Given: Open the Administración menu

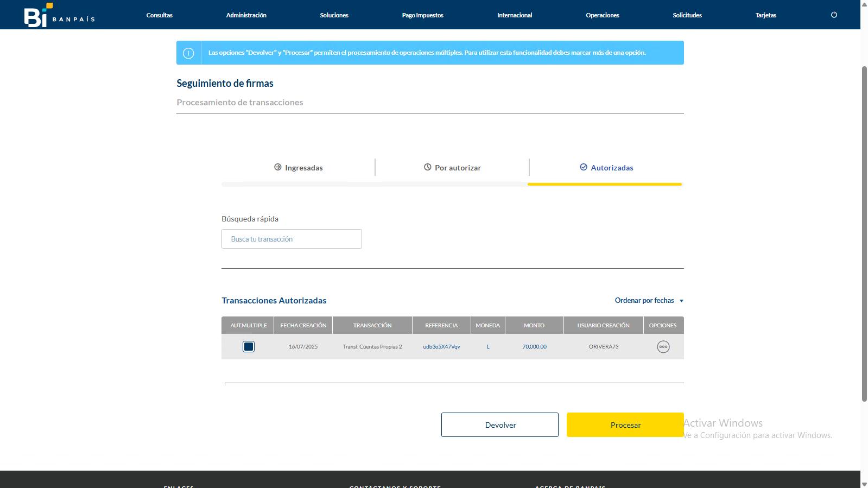Looking at the screenshot, I should pos(246,15).
